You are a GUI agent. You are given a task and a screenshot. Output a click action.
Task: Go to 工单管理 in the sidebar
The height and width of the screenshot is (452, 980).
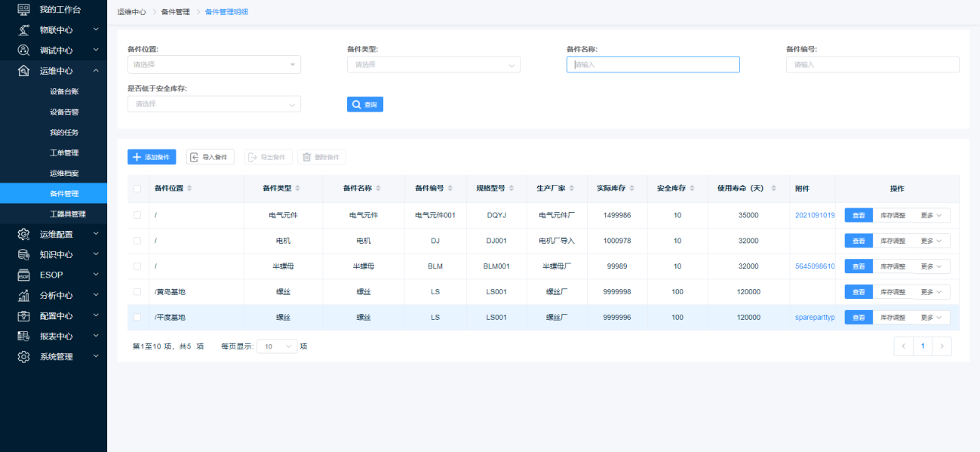pyautogui.click(x=64, y=152)
